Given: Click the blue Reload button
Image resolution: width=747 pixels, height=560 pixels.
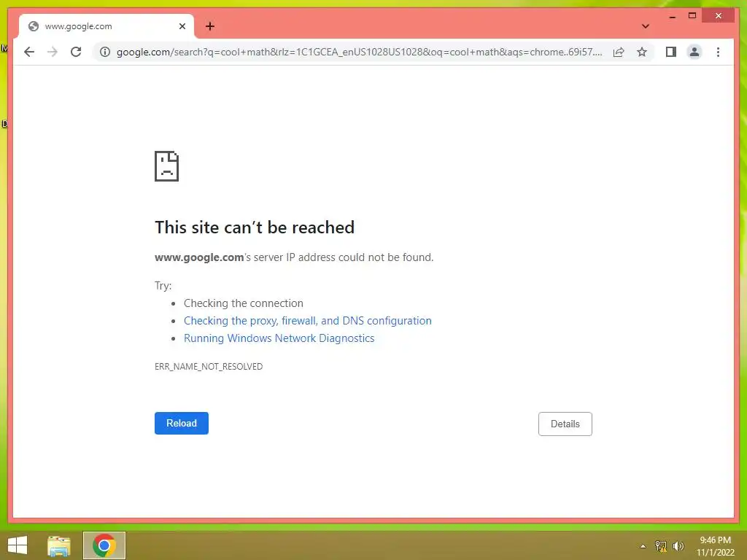Looking at the screenshot, I should [182, 423].
